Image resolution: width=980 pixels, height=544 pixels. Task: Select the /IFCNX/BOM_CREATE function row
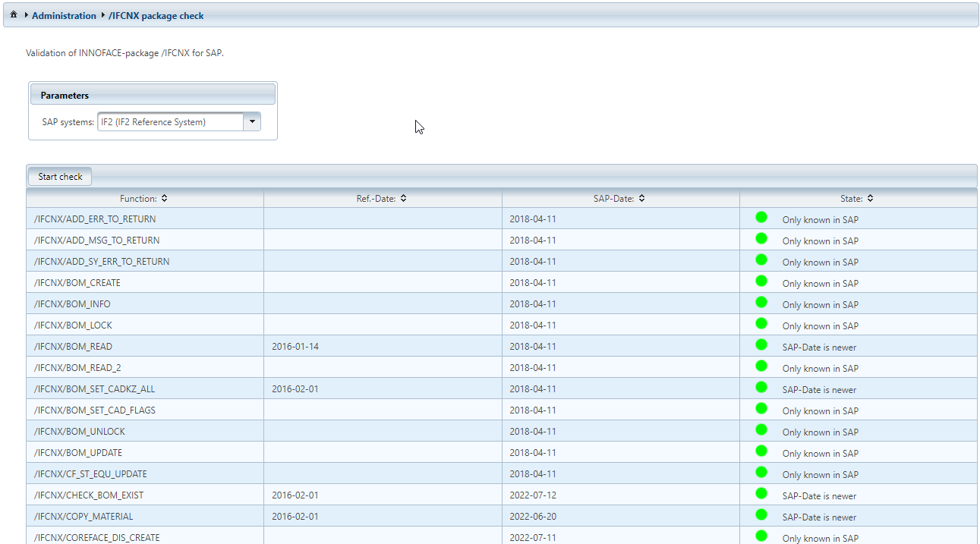click(77, 283)
